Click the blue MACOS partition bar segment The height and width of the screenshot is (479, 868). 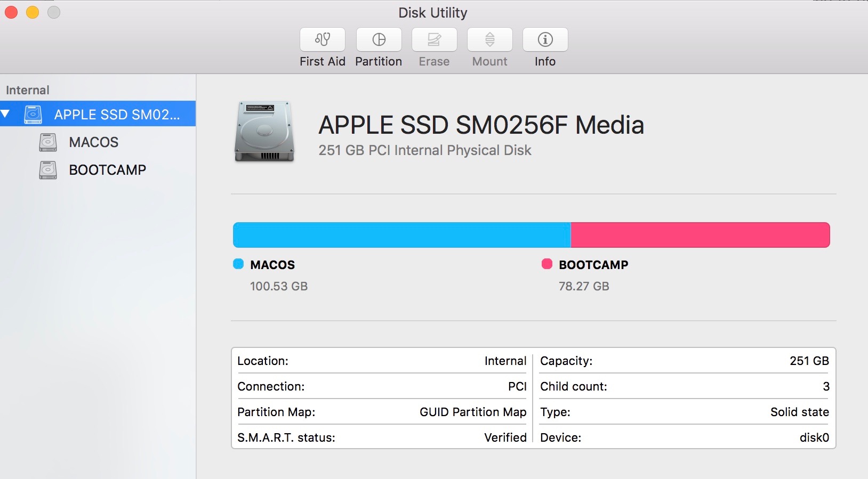pyautogui.click(x=401, y=235)
